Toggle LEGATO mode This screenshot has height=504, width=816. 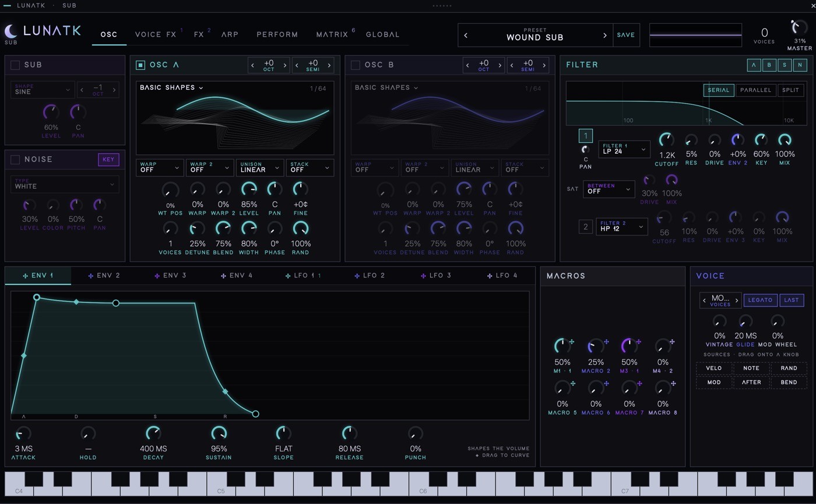pyautogui.click(x=760, y=300)
